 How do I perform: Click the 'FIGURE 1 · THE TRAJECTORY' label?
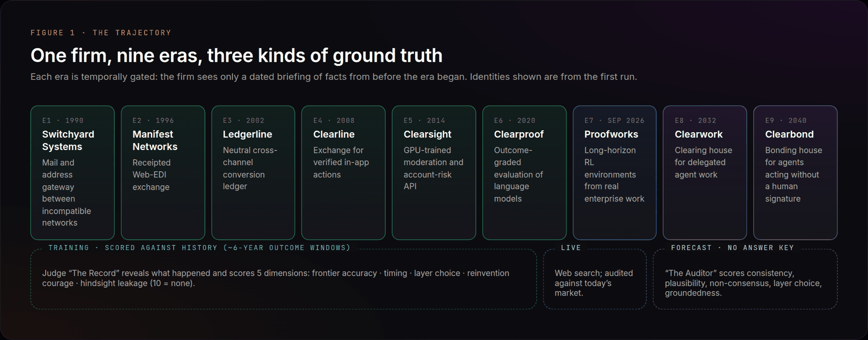(x=101, y=33)
